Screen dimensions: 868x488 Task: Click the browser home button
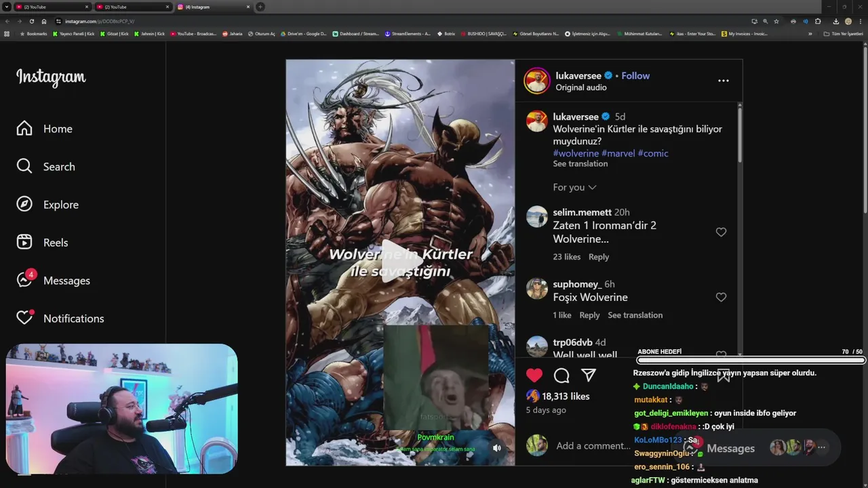pos(44,22)
